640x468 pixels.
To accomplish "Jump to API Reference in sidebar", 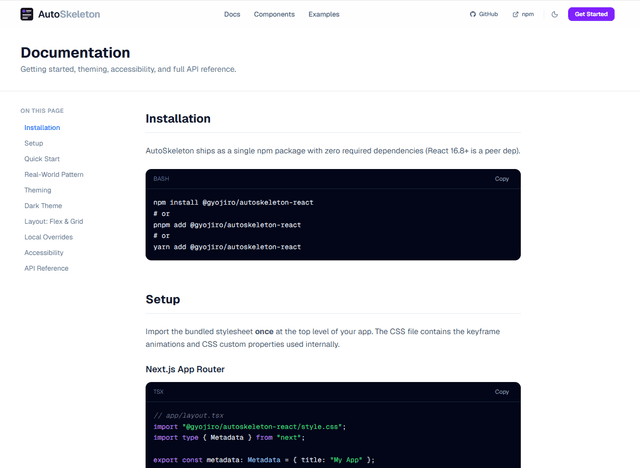I will click(x=46, y=268).
